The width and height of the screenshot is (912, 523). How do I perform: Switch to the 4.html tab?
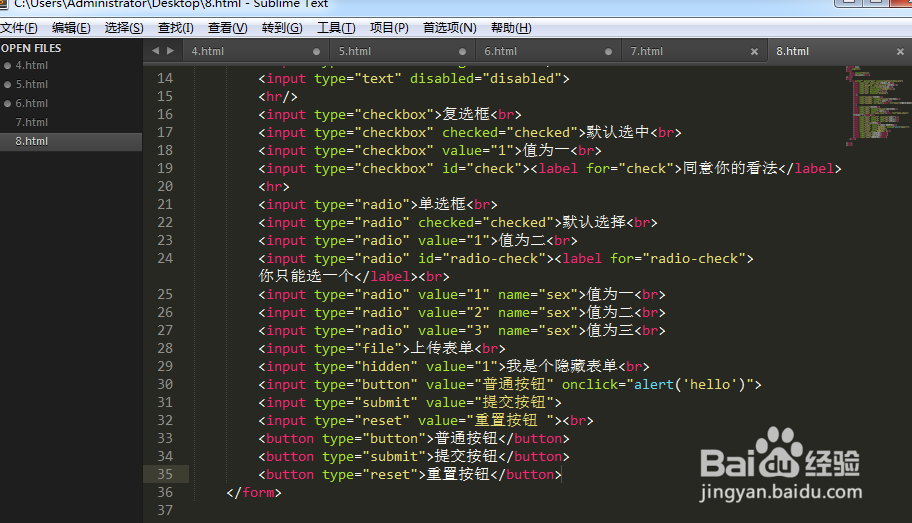click(256, 51)
